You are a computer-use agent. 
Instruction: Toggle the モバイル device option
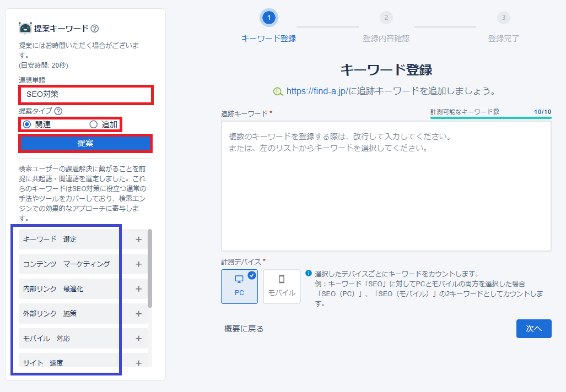pyautogui.click(x=282, y=286)
